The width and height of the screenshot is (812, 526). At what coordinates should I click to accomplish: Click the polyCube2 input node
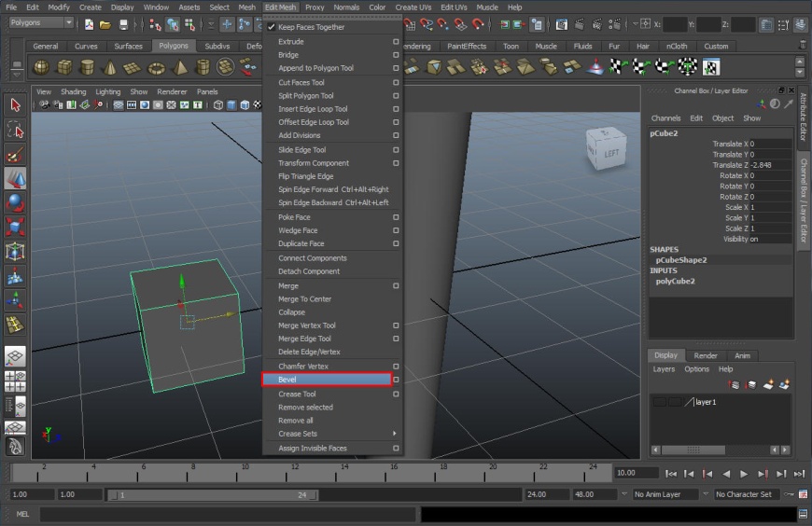click(x=675, y=281)
